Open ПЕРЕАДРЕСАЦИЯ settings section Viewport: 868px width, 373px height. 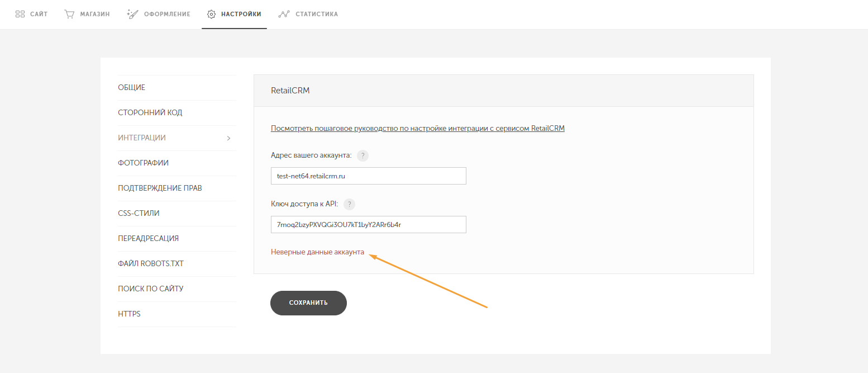pyautogui.click(x=177, y=239)
